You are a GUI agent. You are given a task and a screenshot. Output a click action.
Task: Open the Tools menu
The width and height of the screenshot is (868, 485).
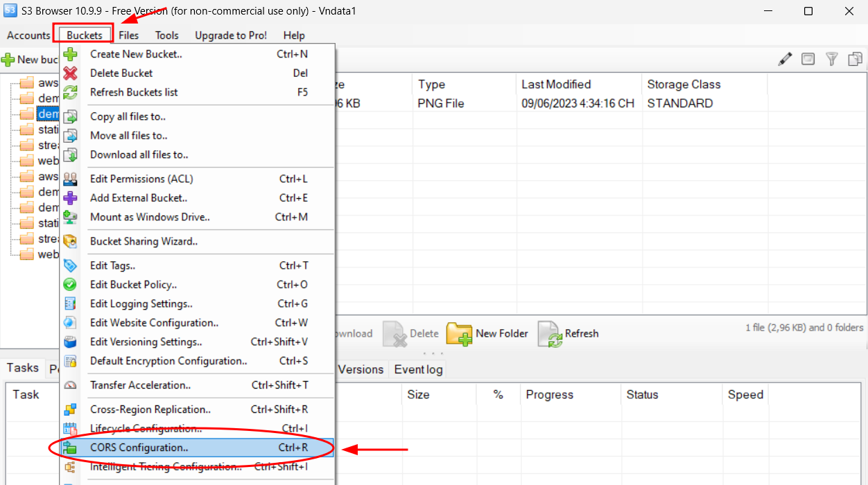click(166, 35)
